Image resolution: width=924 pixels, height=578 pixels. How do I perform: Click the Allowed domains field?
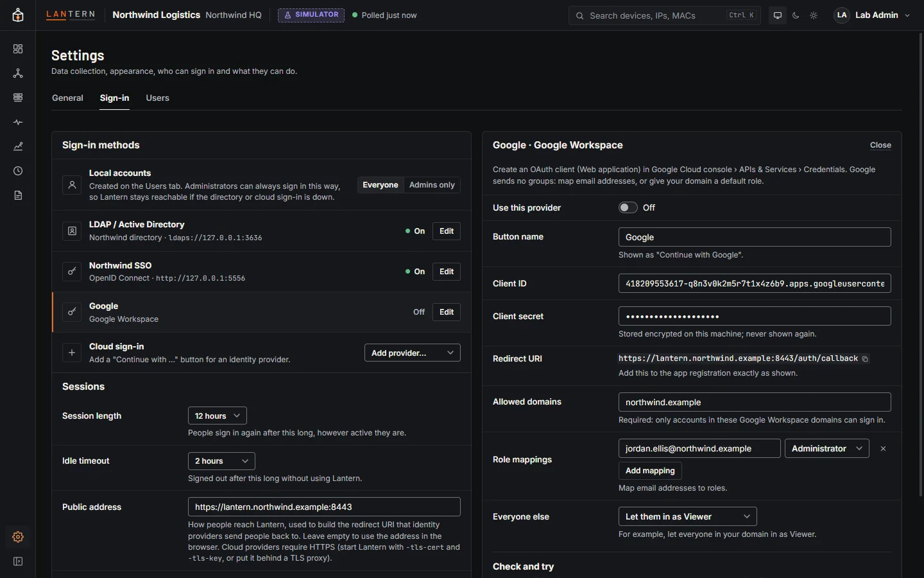[755, 402]
